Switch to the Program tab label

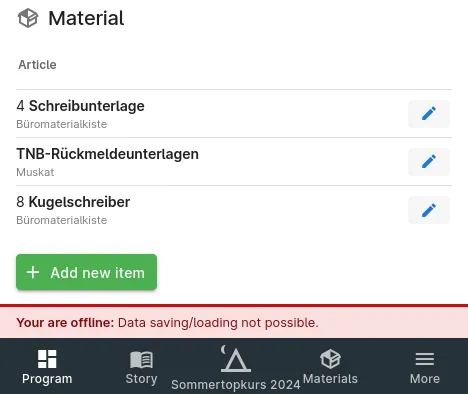(47, 379)
